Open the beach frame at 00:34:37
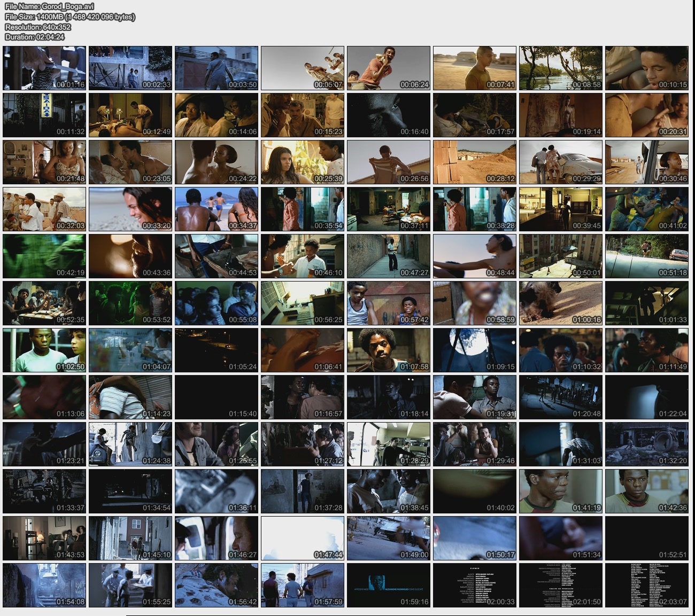This screenshot has height=616, width=695. click(217, 209)
